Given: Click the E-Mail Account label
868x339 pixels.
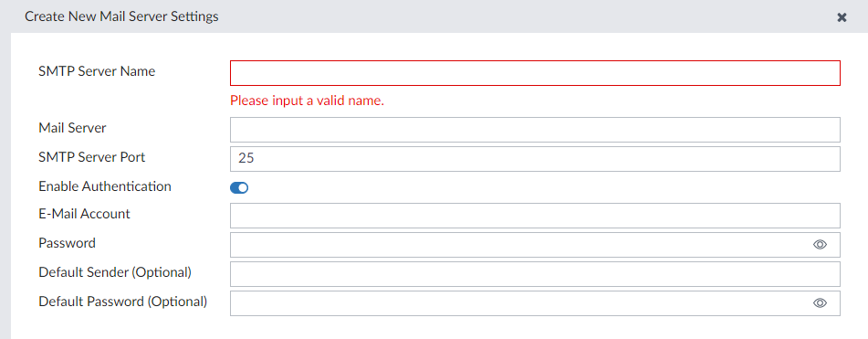Looking at the screenshot, I should tap(84, 213).
